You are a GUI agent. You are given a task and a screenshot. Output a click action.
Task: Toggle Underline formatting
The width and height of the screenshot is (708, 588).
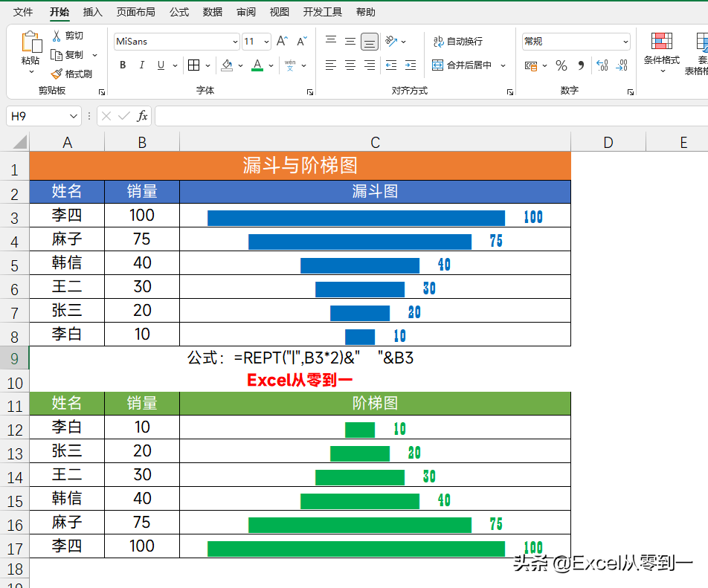point(161,65)
